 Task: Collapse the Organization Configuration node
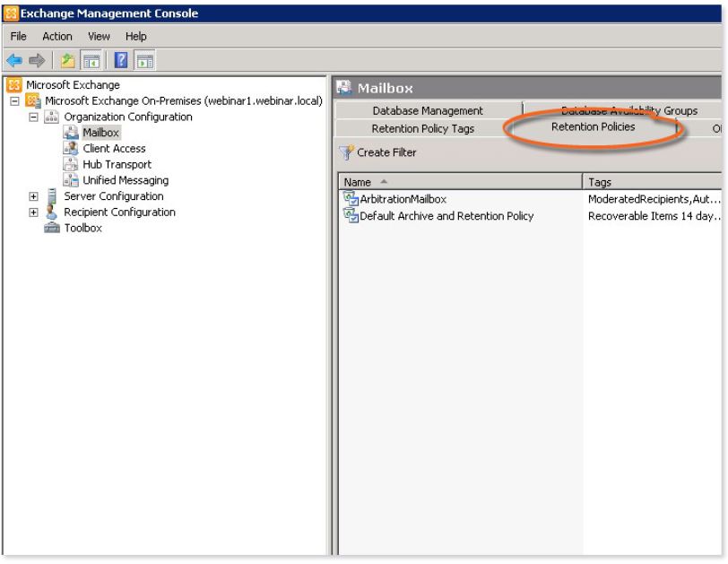click(32, 117)
